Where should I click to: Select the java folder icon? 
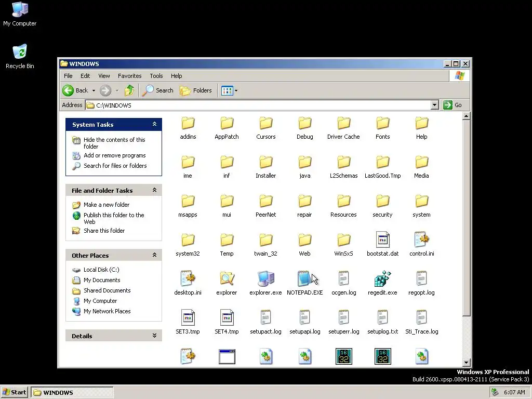pyautogui.click(x=304, y=162)
